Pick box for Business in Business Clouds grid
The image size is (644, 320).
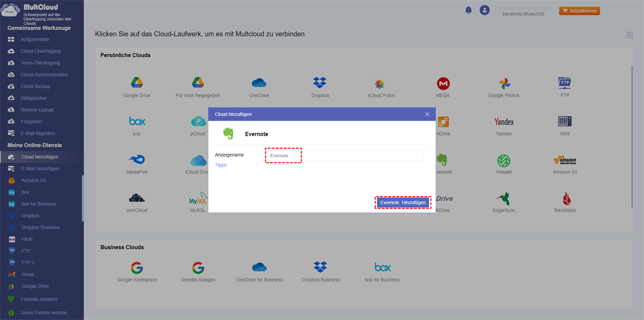(383, 267)
